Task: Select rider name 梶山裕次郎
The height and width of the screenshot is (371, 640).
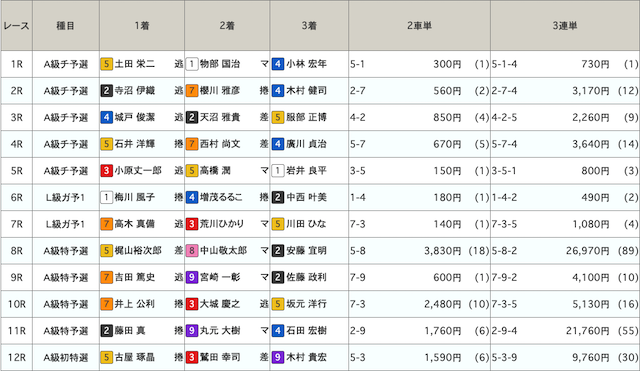Action: [138, 251]
